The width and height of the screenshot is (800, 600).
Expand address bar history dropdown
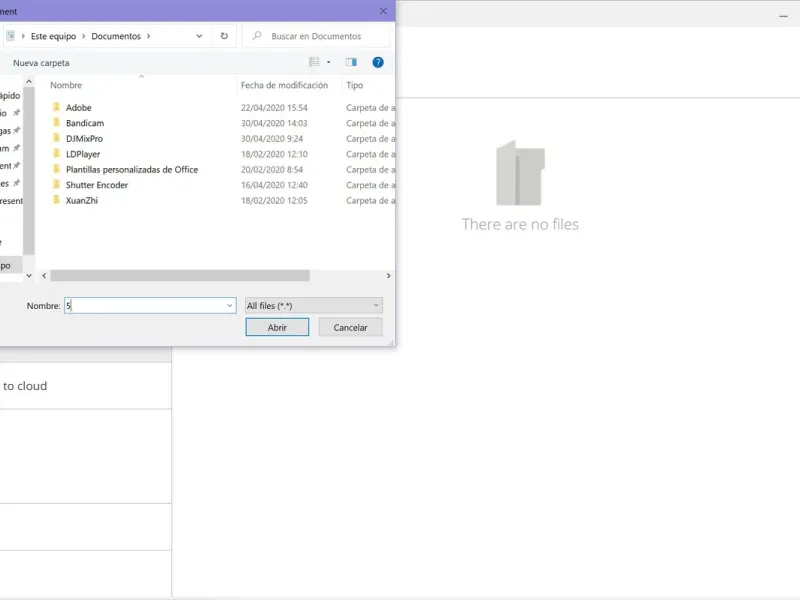point(199,36)
